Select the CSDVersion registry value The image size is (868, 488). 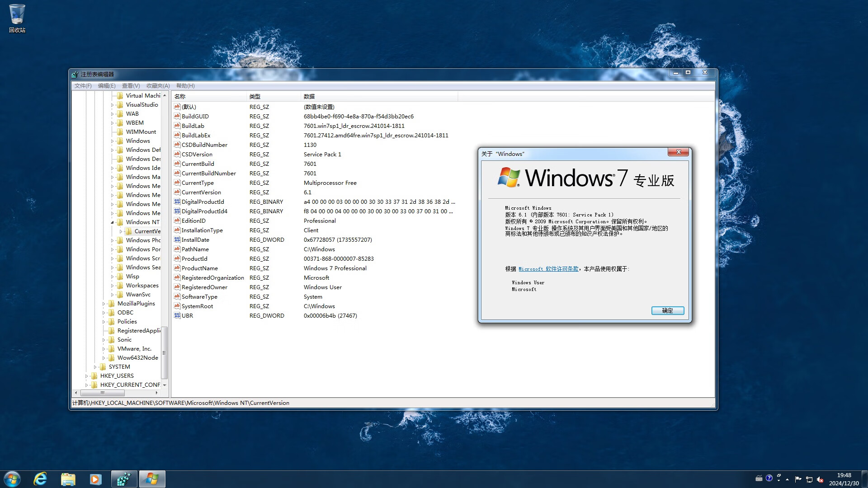[x=197, y=154]
